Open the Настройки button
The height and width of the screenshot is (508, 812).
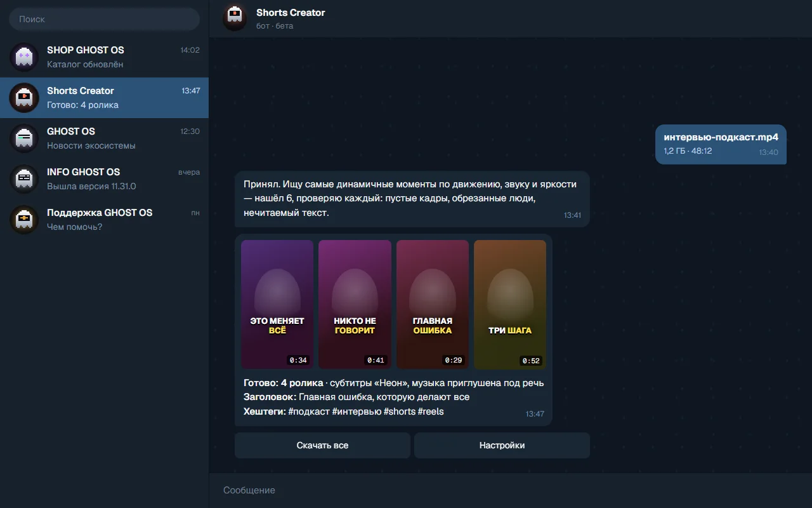(x=502, y=445)
